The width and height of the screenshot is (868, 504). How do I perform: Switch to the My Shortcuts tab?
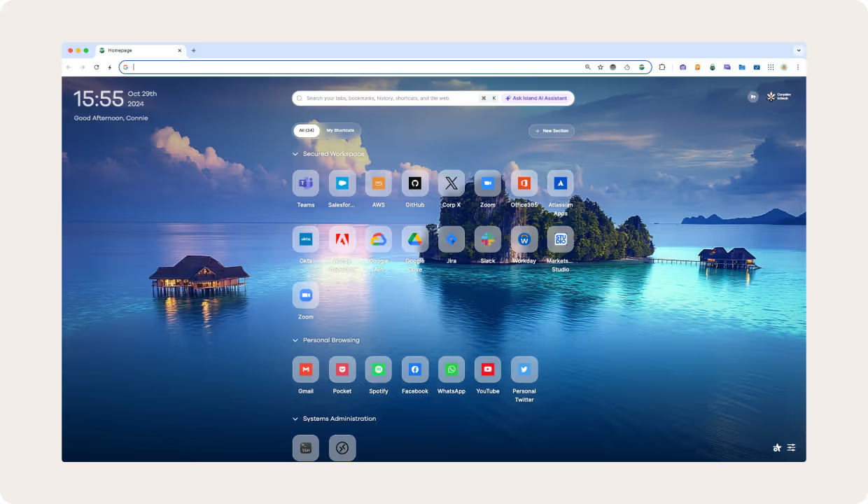(x=340, y=130)
